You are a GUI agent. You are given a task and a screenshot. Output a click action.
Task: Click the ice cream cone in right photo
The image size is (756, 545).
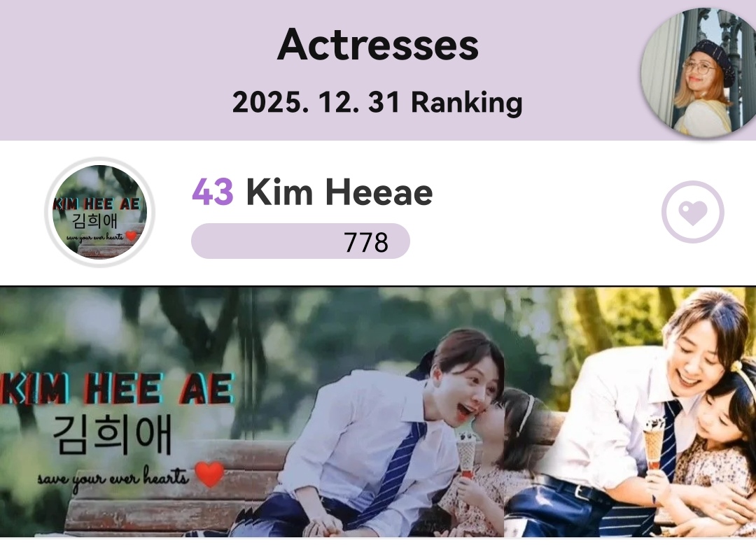654,444
